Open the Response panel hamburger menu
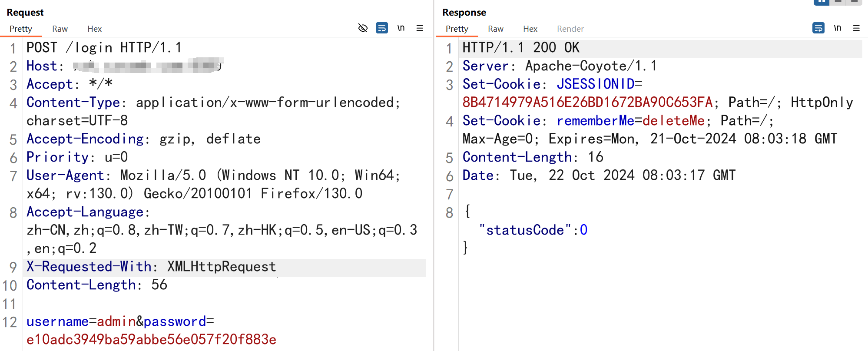This screenshot has height=351, width=868. pyautogui.click(x=856, y=28)
